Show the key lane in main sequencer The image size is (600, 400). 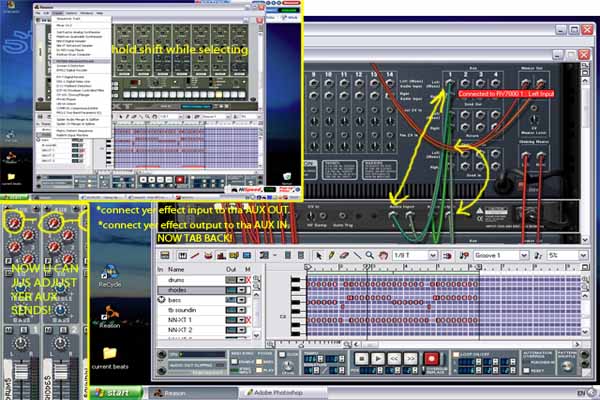183,255
